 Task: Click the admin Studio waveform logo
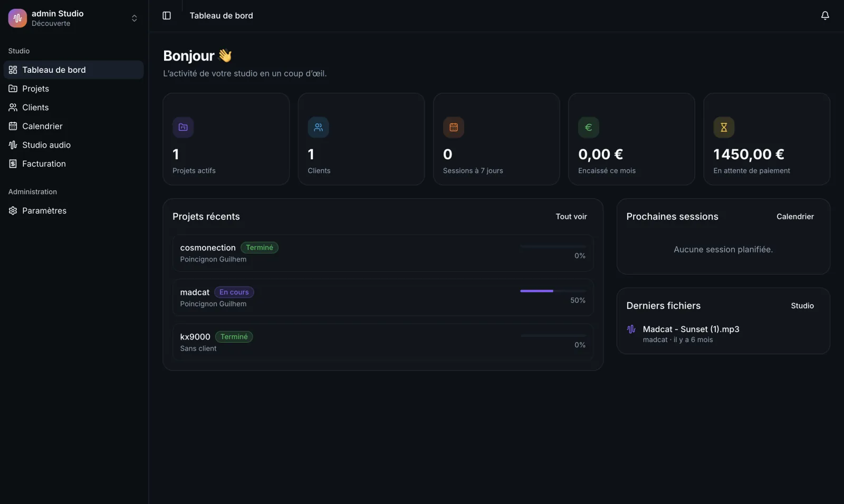(x=17, y=18)
